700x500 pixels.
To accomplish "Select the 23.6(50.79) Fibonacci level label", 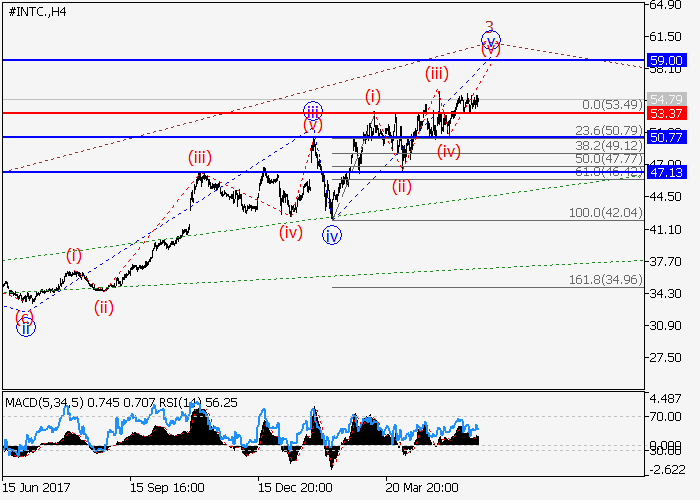I will tap(608, 130).
